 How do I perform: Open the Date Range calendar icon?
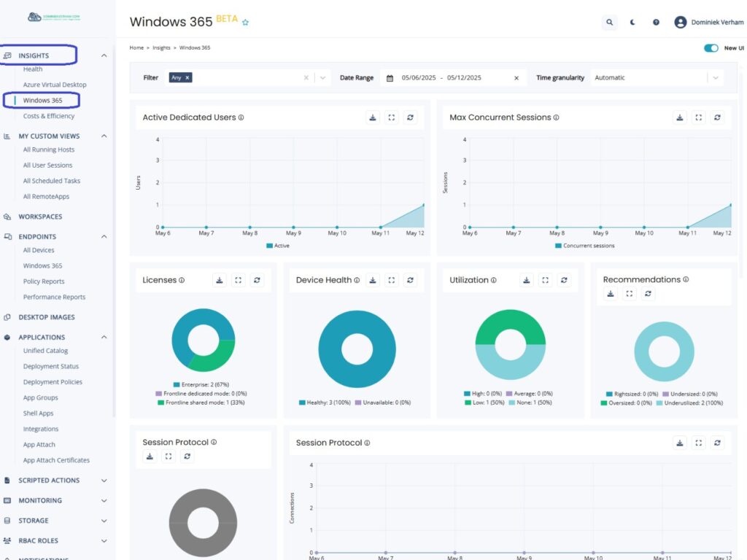[x=390, y=78]
